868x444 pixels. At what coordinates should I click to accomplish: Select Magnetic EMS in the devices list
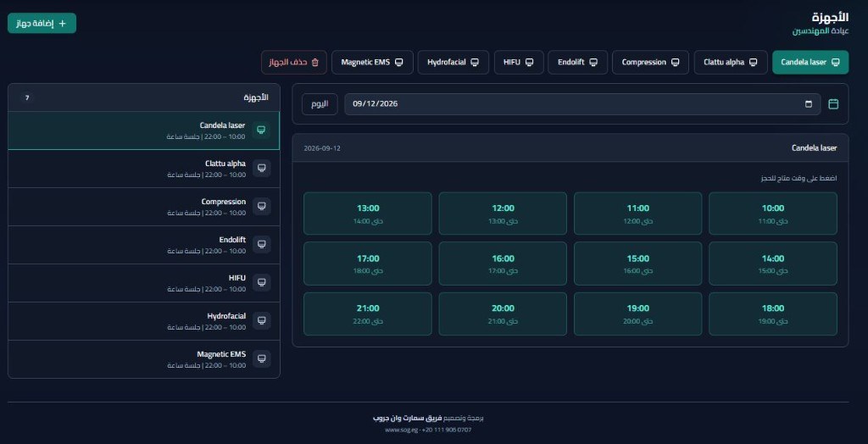[x=144, y=359]
